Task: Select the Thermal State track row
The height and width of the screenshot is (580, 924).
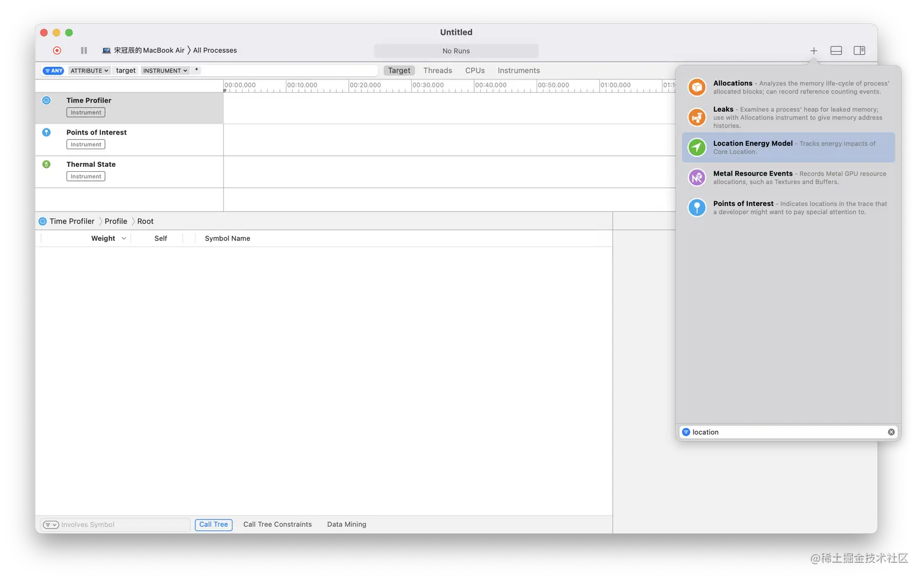Action: tap(130, 172)
